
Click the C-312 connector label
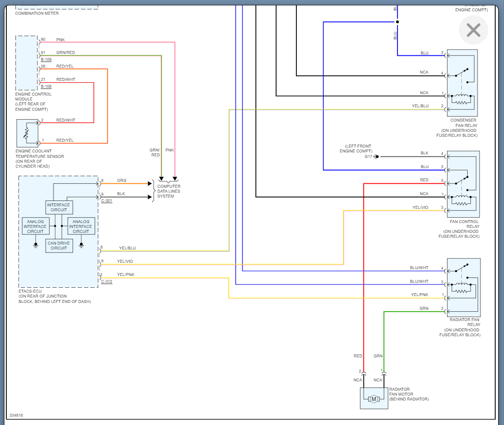[106, 281]
